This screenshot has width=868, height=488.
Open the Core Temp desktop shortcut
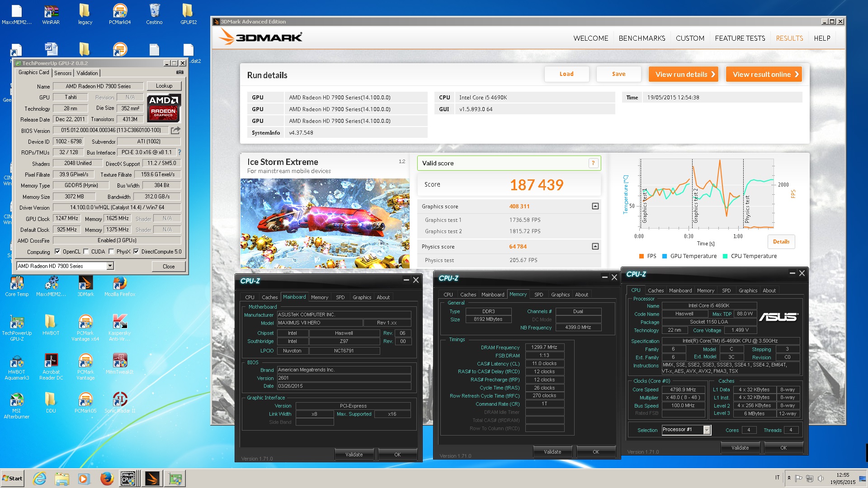tap(17, 286)
